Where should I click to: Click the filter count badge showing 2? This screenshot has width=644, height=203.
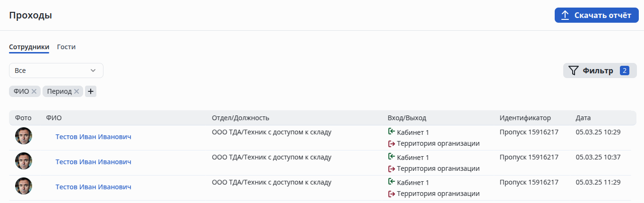[625, 71]
